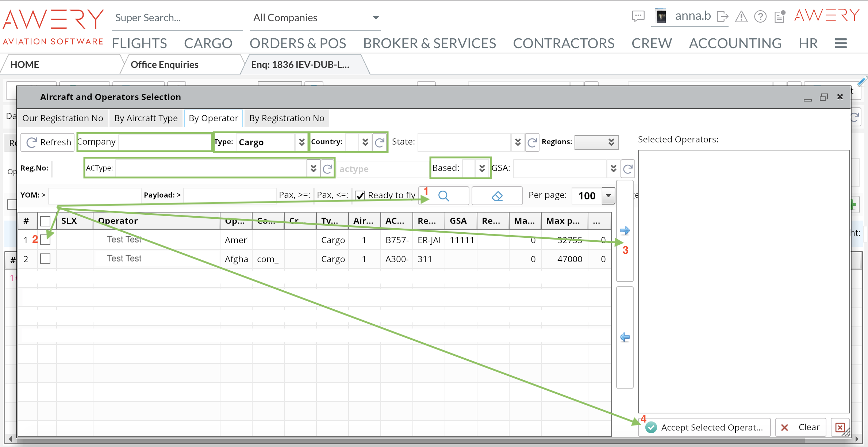Toggle the Ready to fly checkbox
The height and width of the screenshot is (447, 868).
click(360, 195)
